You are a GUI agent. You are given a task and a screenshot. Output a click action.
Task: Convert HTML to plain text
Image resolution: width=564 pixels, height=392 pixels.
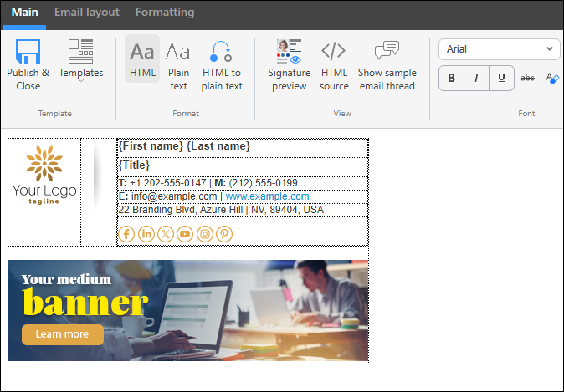222,65
